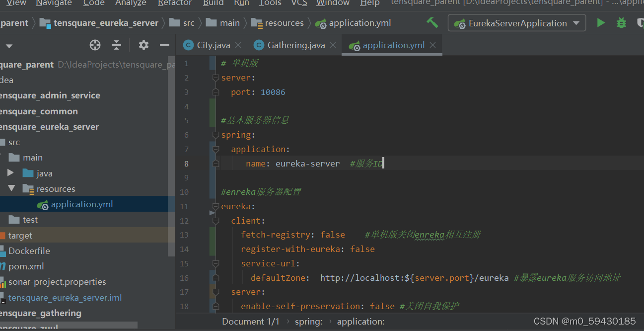The width and height of the screenshot is (644, 331).
Task: Select the src folder in project tree
Action: tap(10, 142)
